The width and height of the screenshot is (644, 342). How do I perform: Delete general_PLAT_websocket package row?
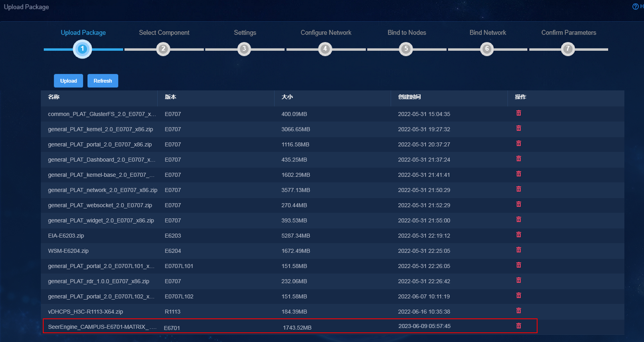[518, 204]
